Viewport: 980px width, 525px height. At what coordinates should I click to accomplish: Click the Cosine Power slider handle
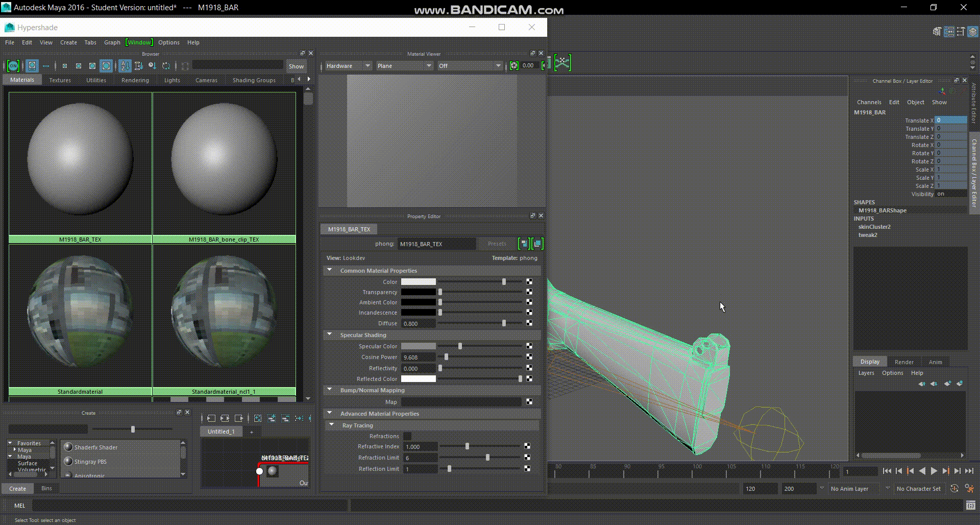coord(446,357)
